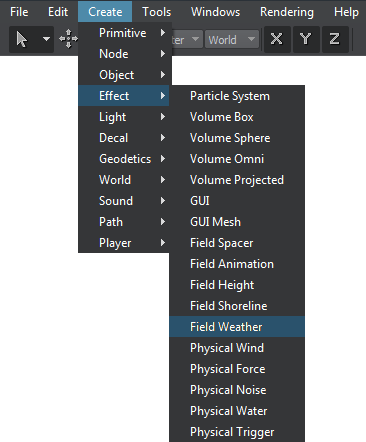Toggle the X axis button
The width and height of the screenshot is (366, 442).
click(277, 39)
